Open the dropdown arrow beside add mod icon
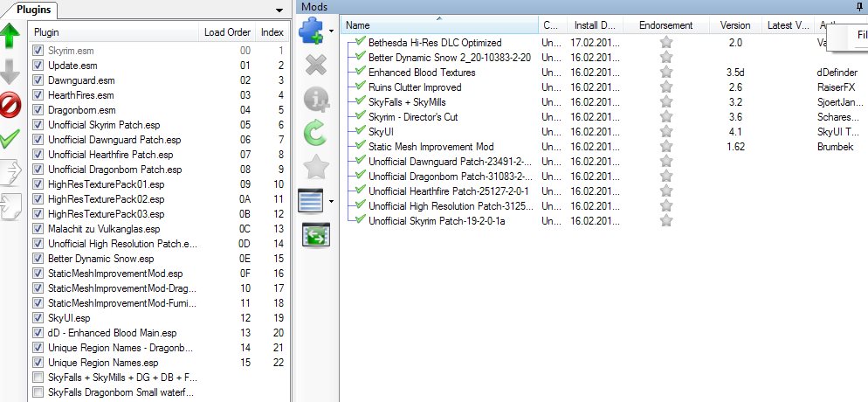 (x=332, y=33)
